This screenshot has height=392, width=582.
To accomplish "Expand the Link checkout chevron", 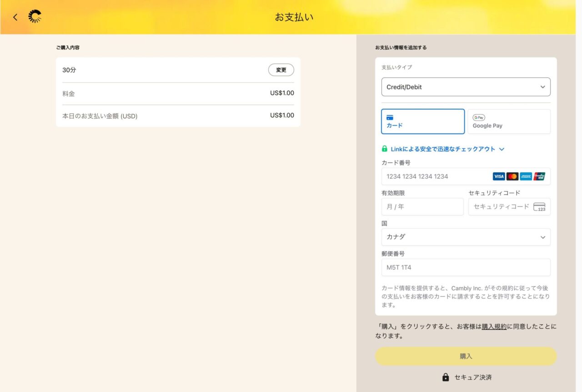I will click(x=502, y=149).
